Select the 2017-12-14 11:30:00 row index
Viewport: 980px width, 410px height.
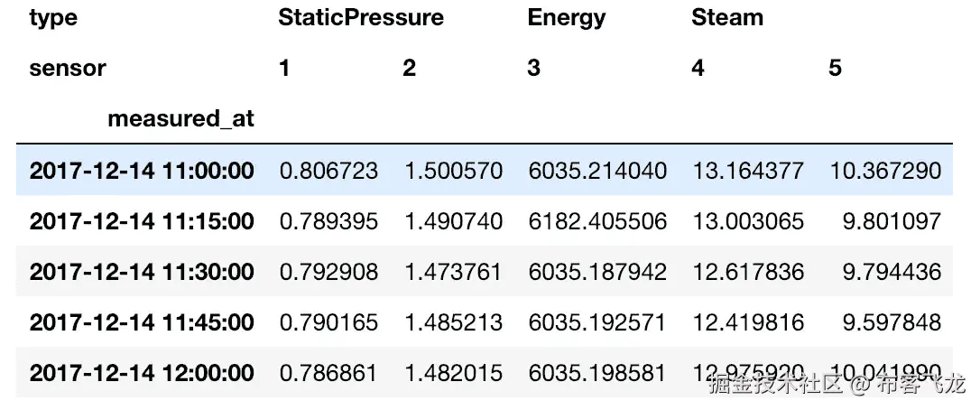click(142, 272)
